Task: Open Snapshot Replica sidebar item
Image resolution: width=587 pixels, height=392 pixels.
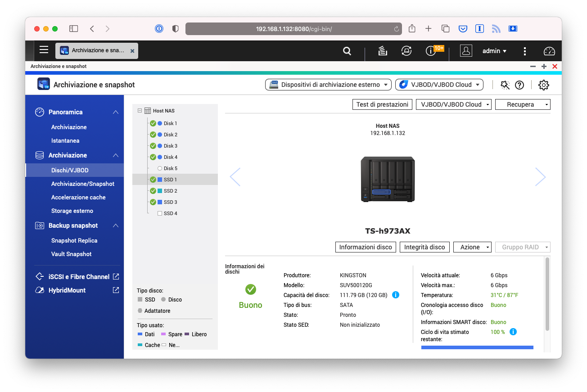Action: [74, 240]
